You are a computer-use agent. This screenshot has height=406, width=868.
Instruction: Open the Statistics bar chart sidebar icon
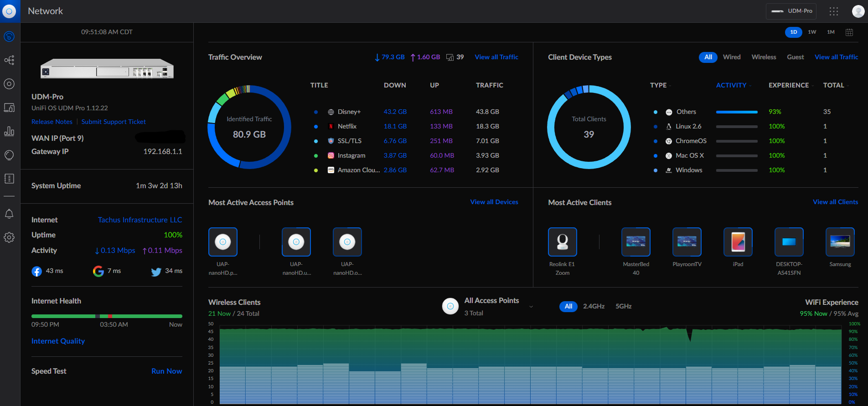click(9, 131)
